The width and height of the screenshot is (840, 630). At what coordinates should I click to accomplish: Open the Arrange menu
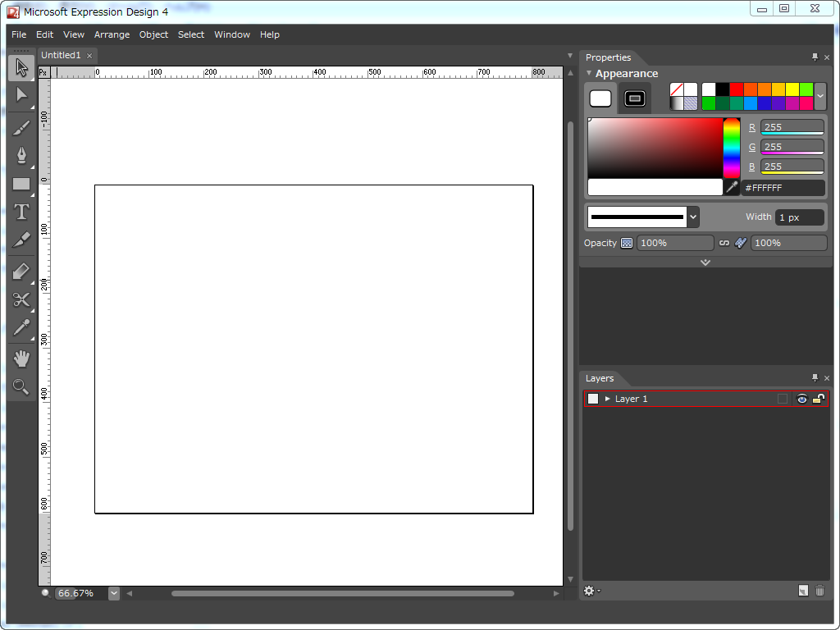(x=112, y=34)
